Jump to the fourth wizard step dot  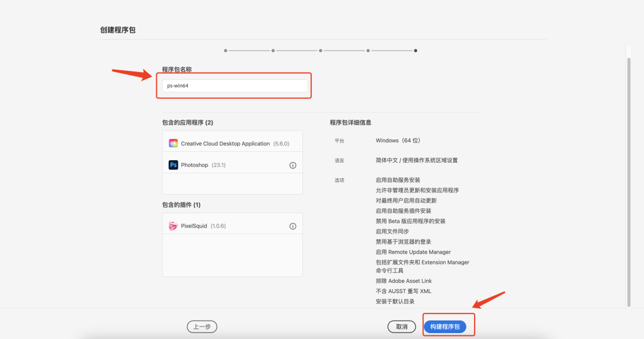click(368, 51)
